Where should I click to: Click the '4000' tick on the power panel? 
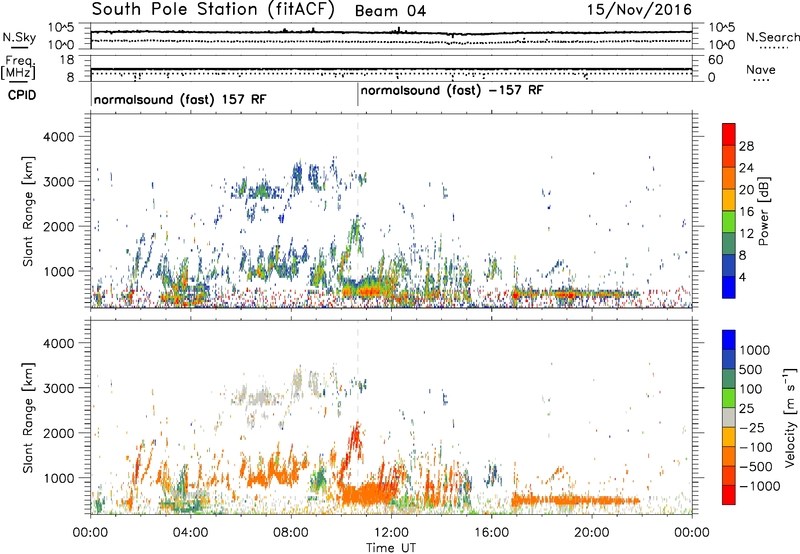pyautogui.click(x=58, y=137)
